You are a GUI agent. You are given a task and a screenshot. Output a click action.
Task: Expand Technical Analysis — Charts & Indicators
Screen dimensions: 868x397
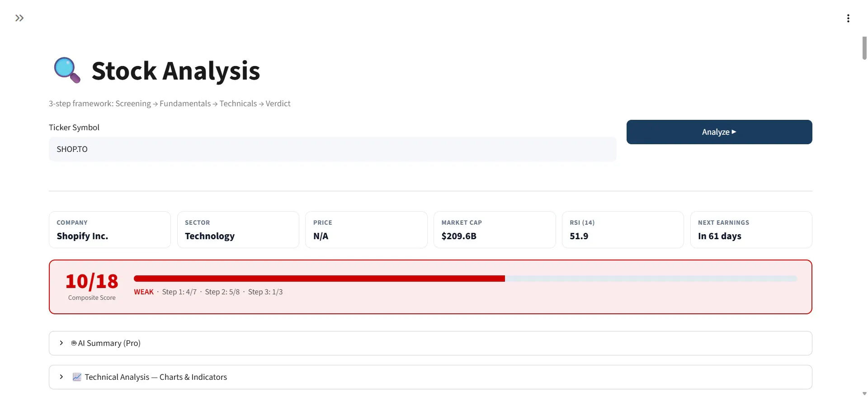430,377
